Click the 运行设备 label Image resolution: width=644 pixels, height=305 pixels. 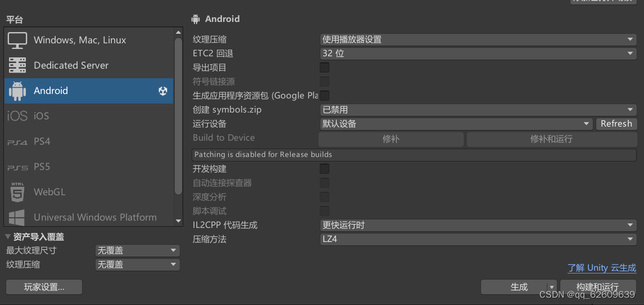pyautogui.click(x=210, y=124)
